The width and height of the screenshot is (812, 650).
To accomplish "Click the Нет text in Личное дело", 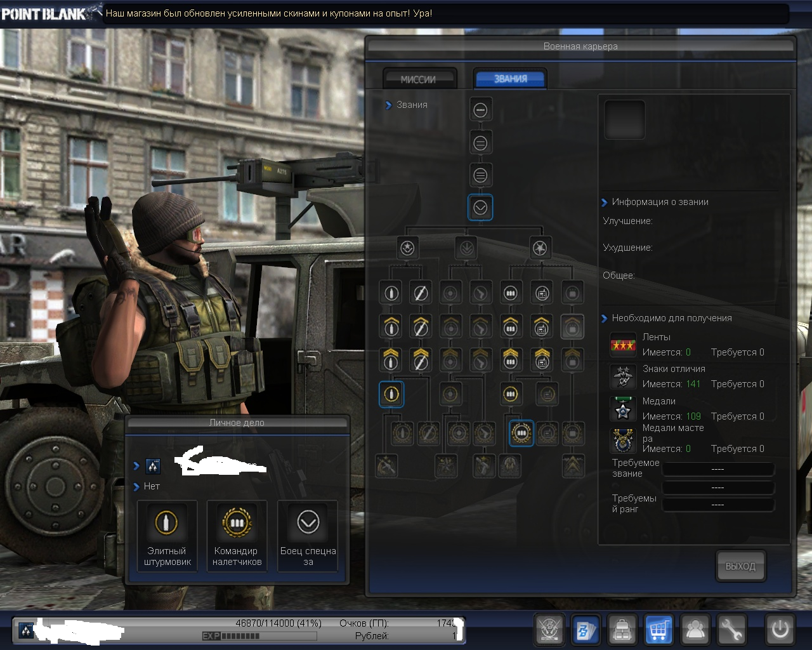I will [152, 486].
